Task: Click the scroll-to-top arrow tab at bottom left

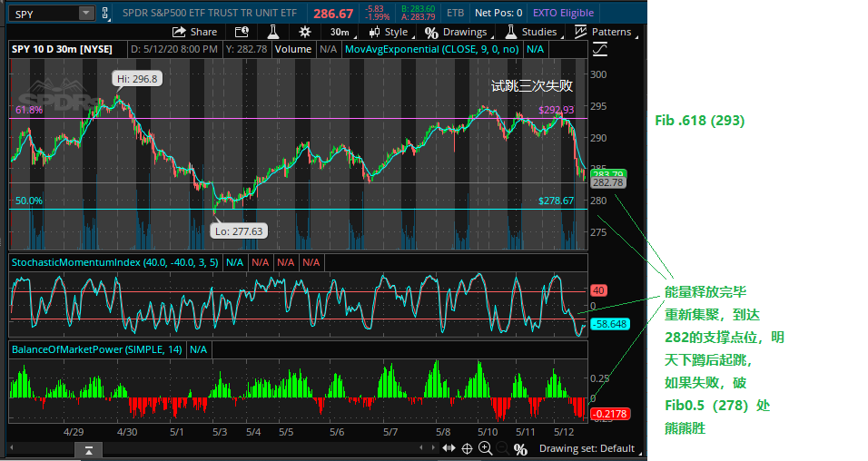Action: [89, 450]
